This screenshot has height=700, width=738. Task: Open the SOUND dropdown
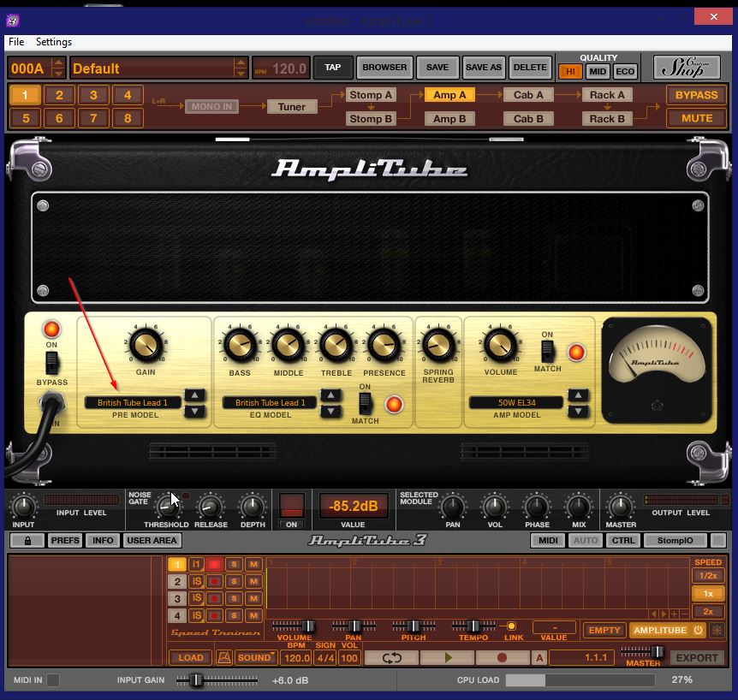[256, 657]
